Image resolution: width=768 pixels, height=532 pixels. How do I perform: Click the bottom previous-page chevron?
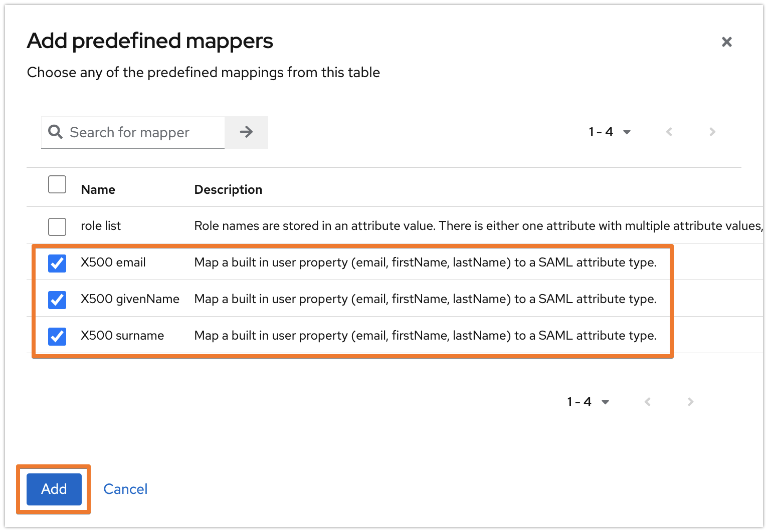pyautogui.click(x=647, y=401)
